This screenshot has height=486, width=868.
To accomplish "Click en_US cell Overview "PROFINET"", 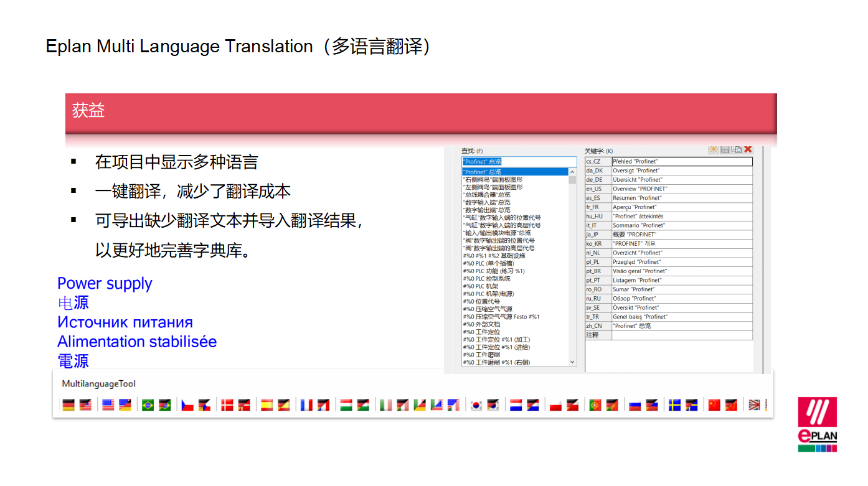I will pyautogui.click(x=682, y=189).
